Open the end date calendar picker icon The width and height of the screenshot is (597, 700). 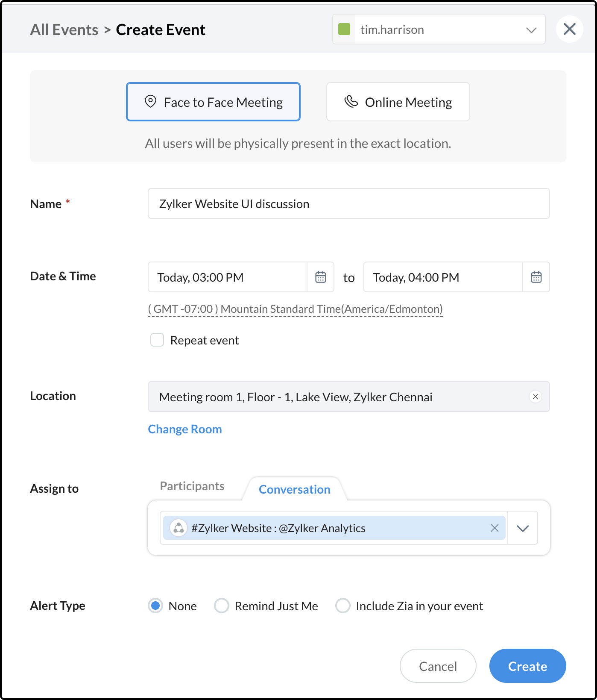(x=536, y=277)
